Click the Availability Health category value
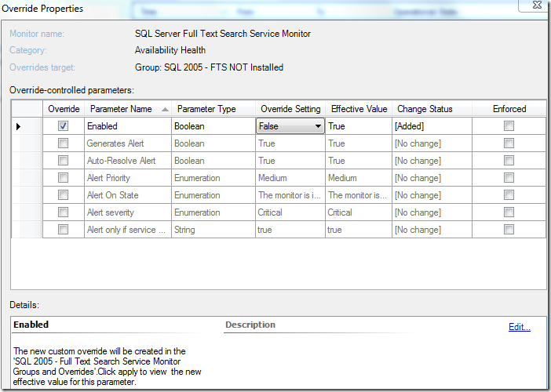 170,50
